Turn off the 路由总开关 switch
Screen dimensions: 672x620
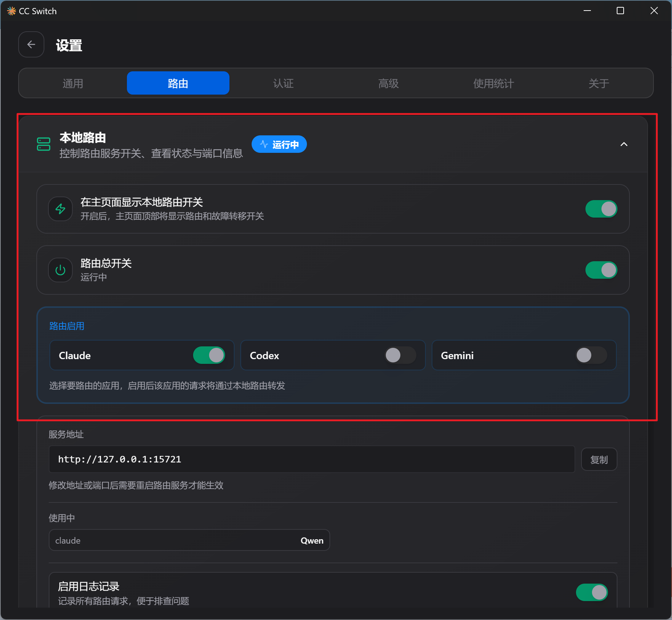tap(601, 270)
